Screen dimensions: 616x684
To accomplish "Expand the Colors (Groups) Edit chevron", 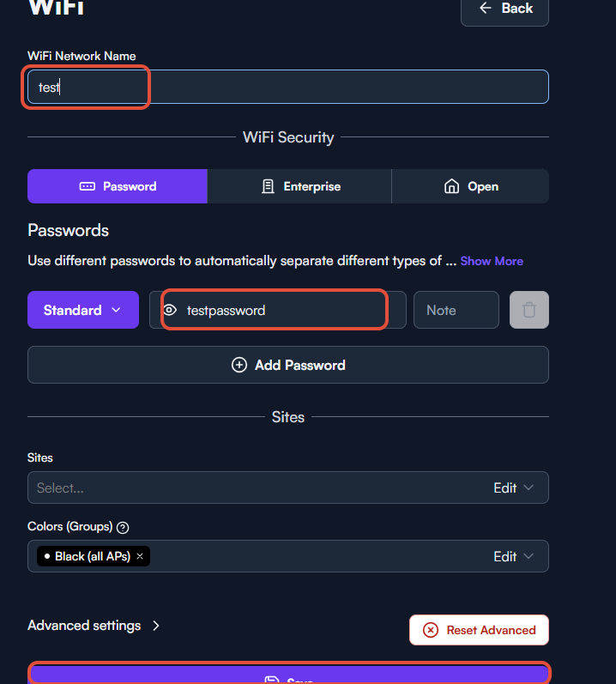I will 528,556.
